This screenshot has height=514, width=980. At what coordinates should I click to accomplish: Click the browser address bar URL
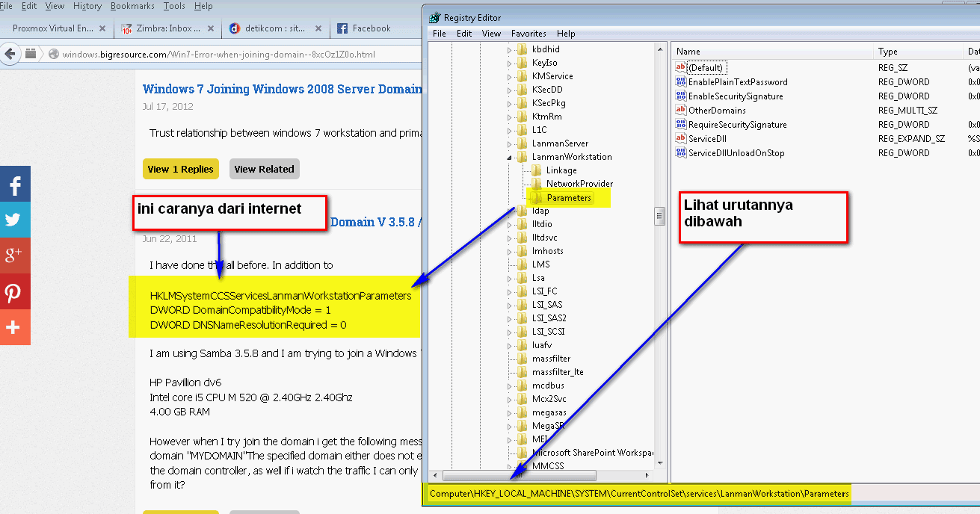pos(218,55)
